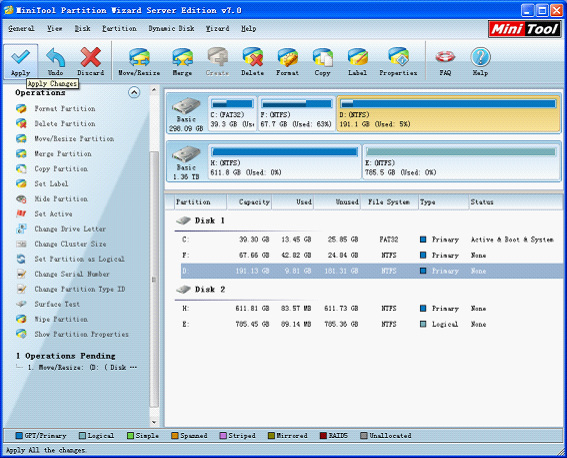The image size is (567, 458).
Task: Click the Change Serial Number icon
Action: click(x=21, y=274)
